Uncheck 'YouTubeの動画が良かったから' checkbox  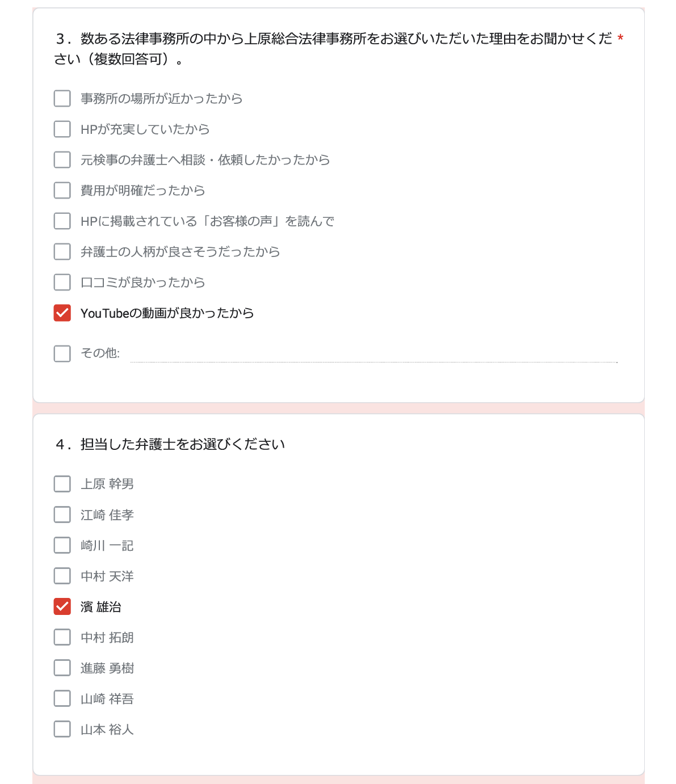point(62,313)
